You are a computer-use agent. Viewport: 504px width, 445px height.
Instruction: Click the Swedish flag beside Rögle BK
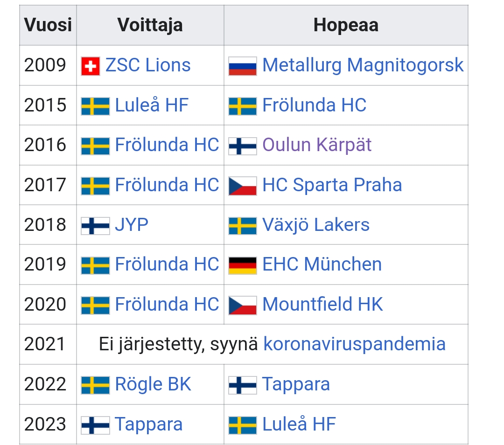(x=95, y=385)
